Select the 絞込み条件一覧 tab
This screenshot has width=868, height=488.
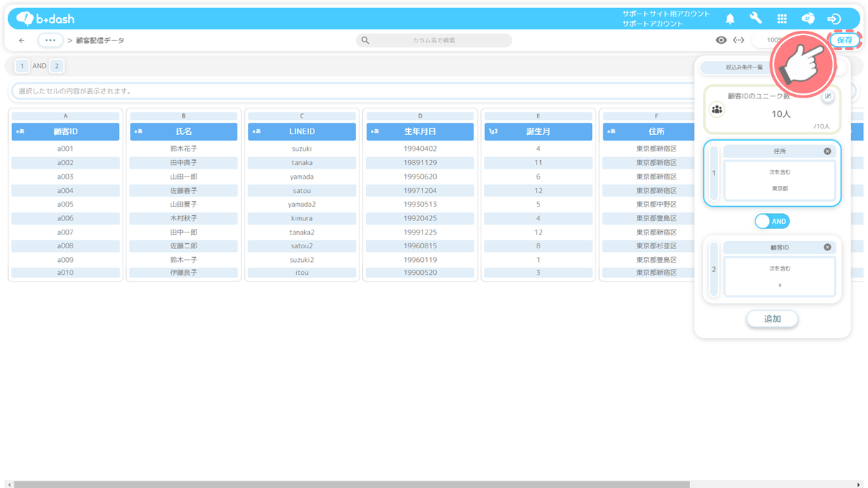[x=744, y=67]
